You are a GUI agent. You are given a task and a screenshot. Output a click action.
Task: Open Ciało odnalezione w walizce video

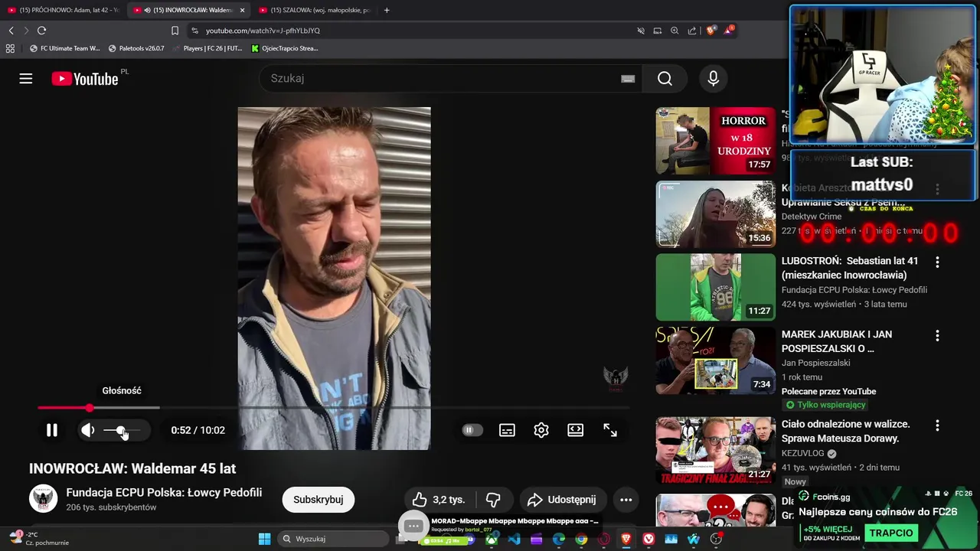(x=846, y=431)
